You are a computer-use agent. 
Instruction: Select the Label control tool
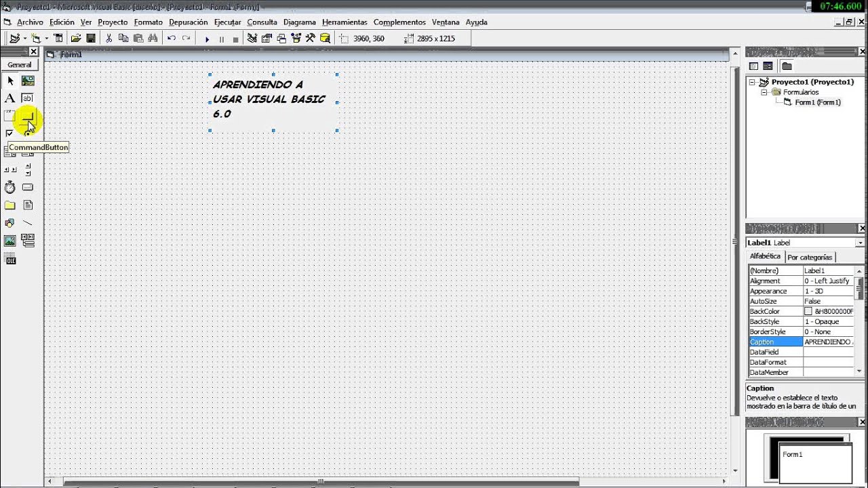pyautogui.click(x=10, y=98)
